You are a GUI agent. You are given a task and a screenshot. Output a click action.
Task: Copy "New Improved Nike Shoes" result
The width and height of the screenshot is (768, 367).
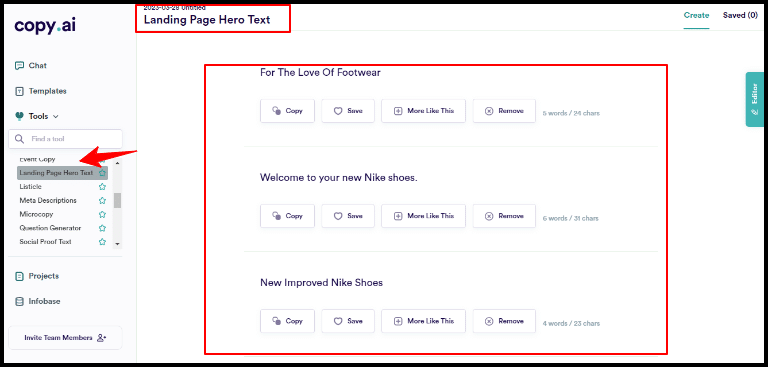tap(288, 321)
